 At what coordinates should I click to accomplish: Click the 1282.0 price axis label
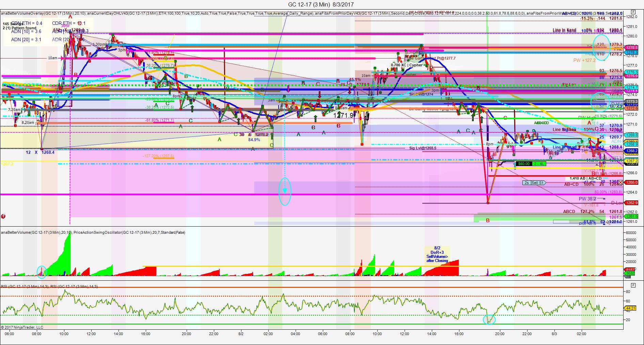(x=632, y=16)
